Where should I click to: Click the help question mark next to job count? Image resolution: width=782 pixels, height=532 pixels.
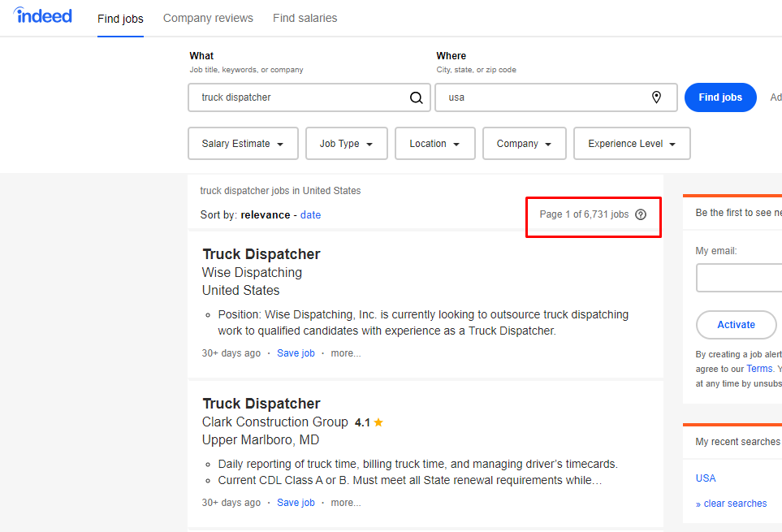pyautogui.click(x=641, y=214)
